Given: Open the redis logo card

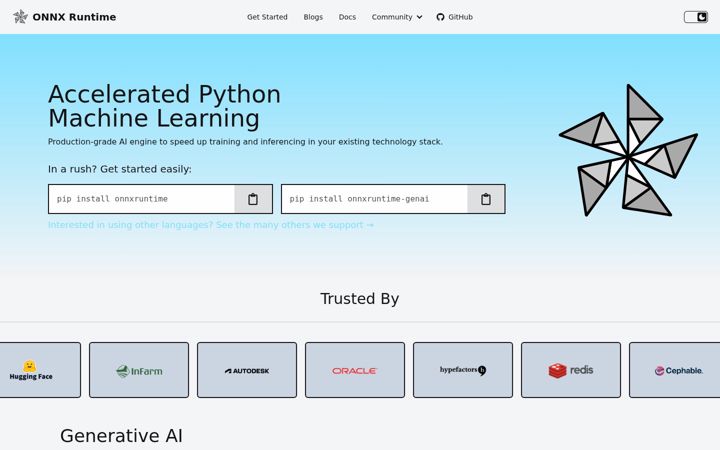Looking at the screenshot, I should pyautogui.click(x=571, y=370).
